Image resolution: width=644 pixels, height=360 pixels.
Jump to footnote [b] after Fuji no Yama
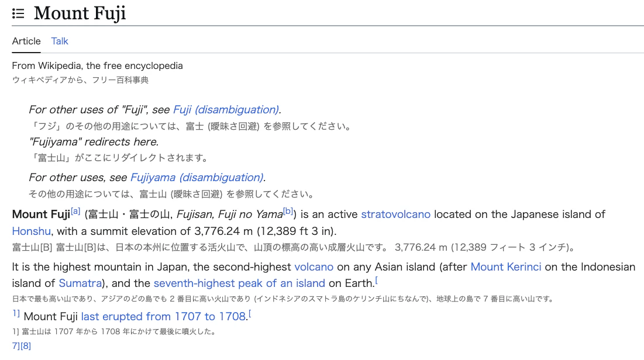click(288, 212)
